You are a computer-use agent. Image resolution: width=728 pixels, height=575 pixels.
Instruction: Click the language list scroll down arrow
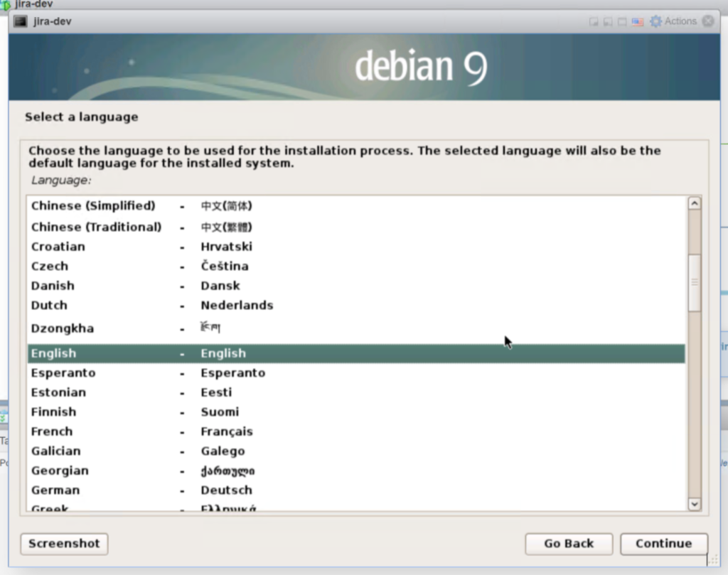(x=695, y=503)
